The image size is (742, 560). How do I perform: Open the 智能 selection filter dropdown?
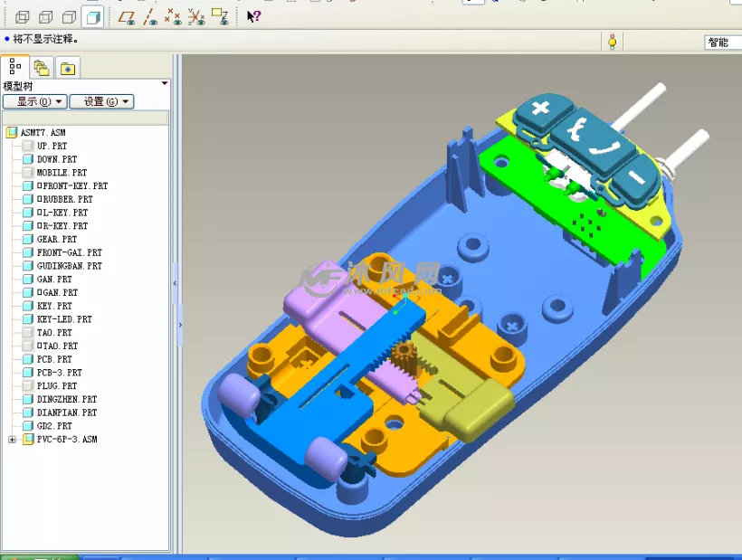tap(723, 43)
